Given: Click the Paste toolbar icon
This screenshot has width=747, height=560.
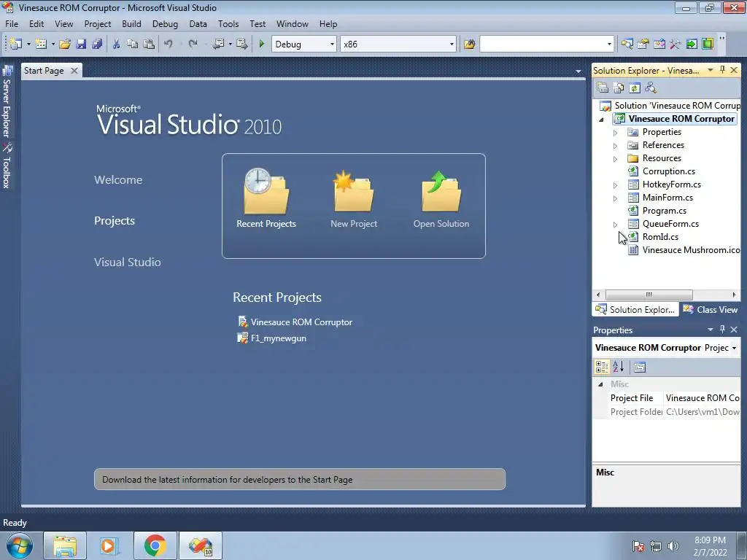Looking at the screenshot, I should 149,44.
